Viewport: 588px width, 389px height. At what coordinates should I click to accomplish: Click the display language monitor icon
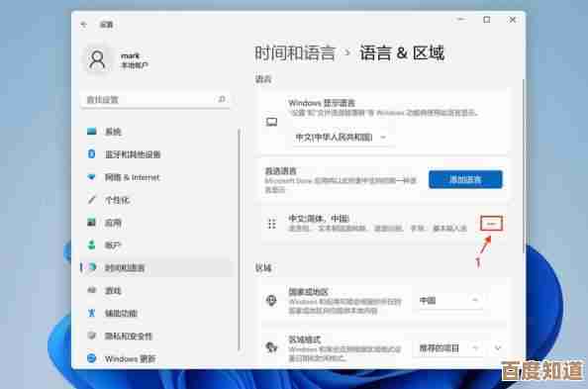click(x=272, y=123)
